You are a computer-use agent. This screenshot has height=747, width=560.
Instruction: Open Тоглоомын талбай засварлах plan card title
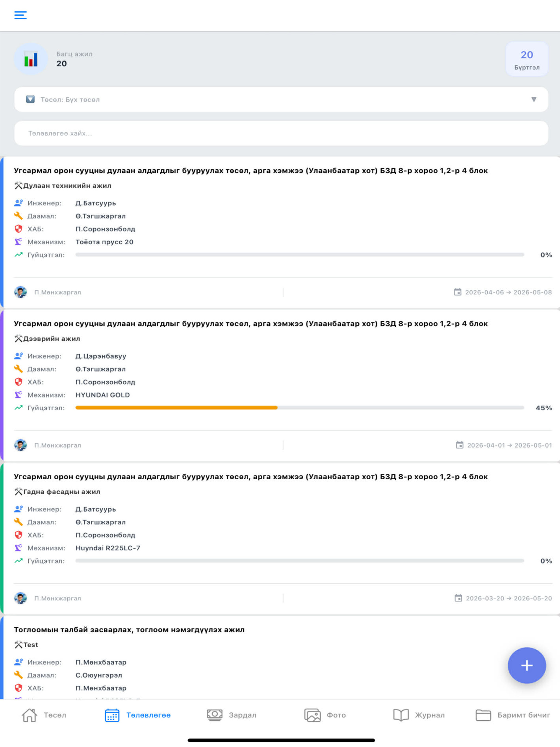129,629
